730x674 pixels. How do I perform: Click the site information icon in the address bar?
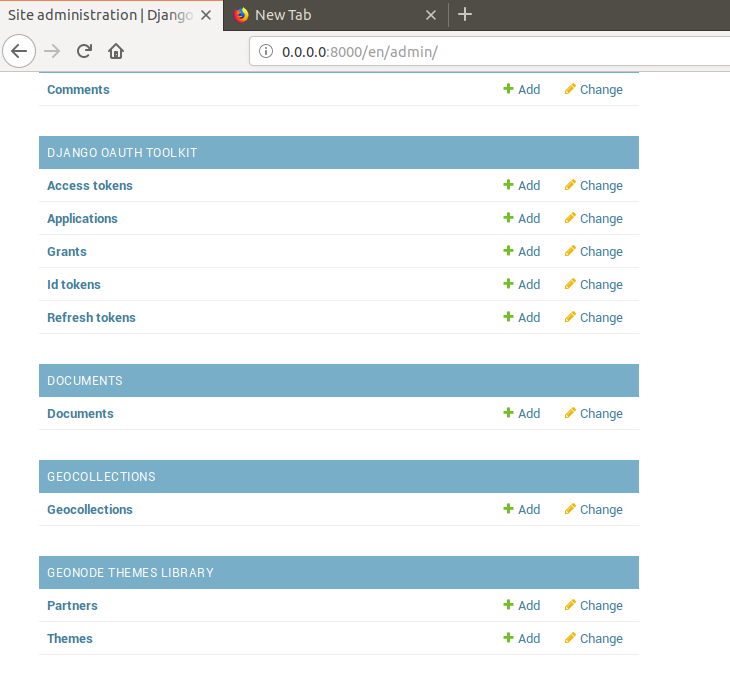coord(266,52)
